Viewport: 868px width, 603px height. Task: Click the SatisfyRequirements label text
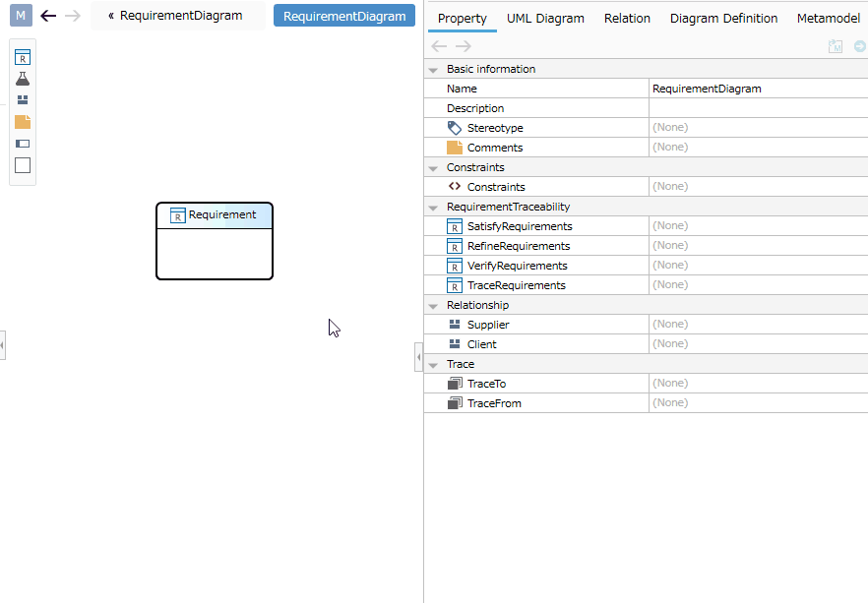(x=520, y=226)
